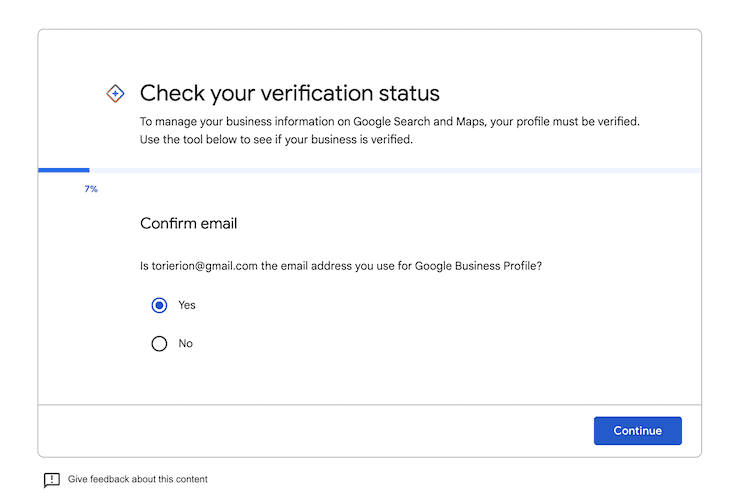
Task: Click the feedback speech bubble icon
Action: pos(52,480)
